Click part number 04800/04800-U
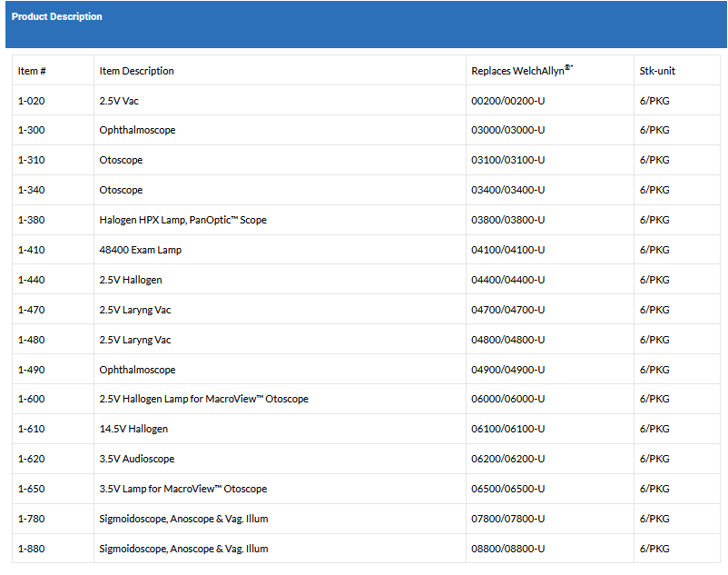The width and height of the screenshot is (728, 575). click(507, 340)
